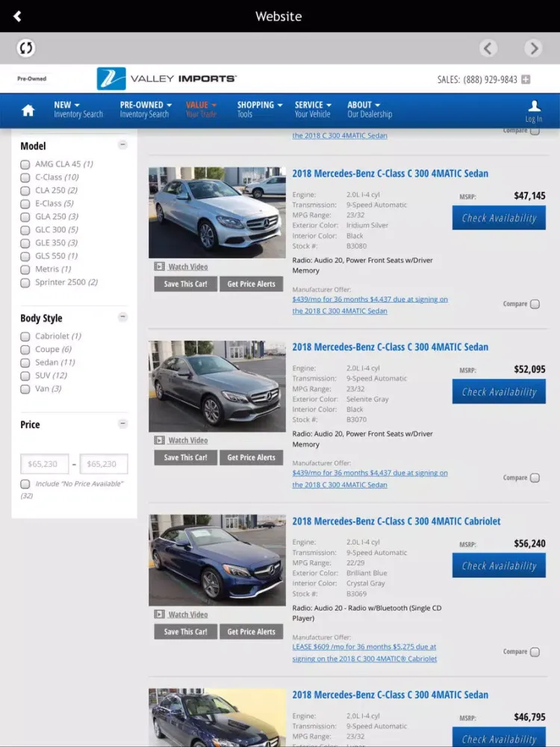560x747 pixels.
Task: Open photo of silver C 300 sedan
Action: pos(217,212)
